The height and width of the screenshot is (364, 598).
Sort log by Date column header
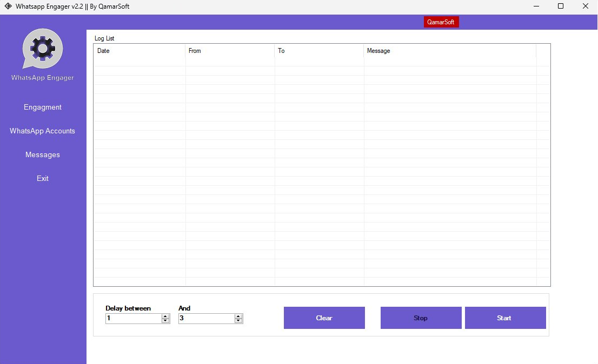point(139,51)
